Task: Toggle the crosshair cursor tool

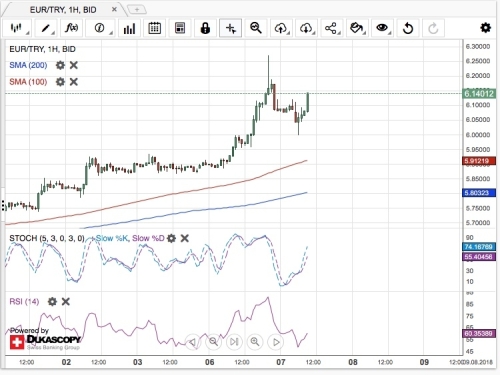Action: [230, 28]
